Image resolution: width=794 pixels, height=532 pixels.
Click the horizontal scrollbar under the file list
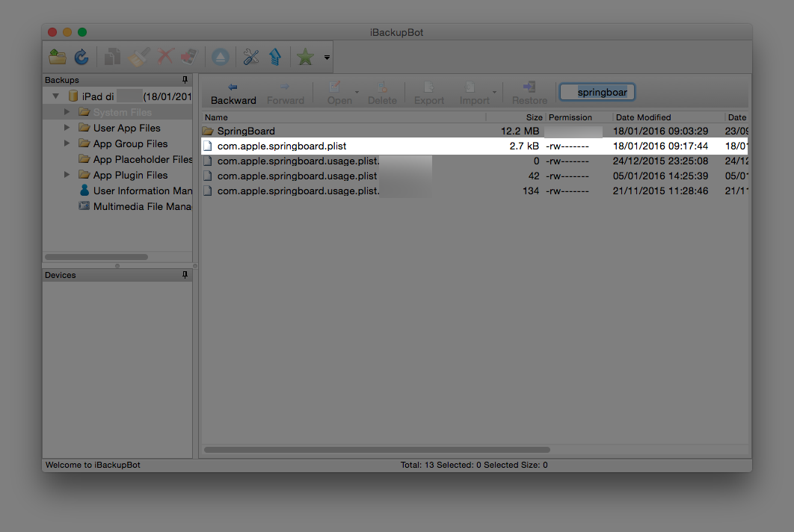[377, 450]
